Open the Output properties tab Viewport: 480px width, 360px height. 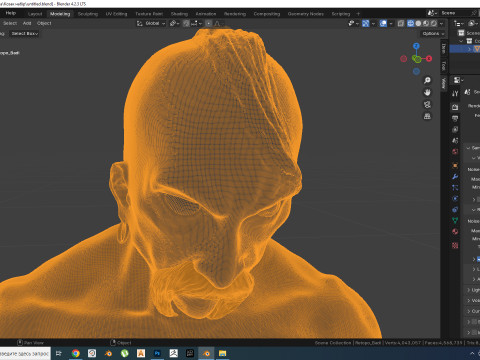[x=455, y=118]
